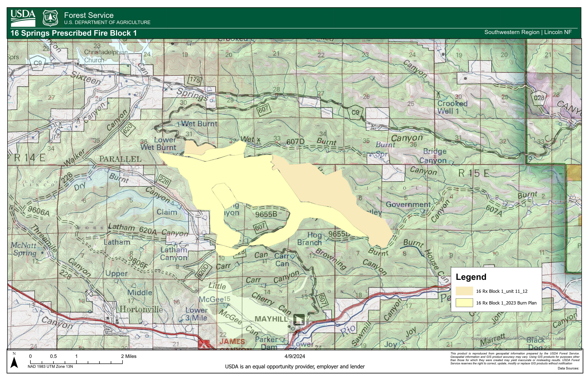Click the 2 Miles scale bar label
The image size is (588, 380).
[128, 356]
